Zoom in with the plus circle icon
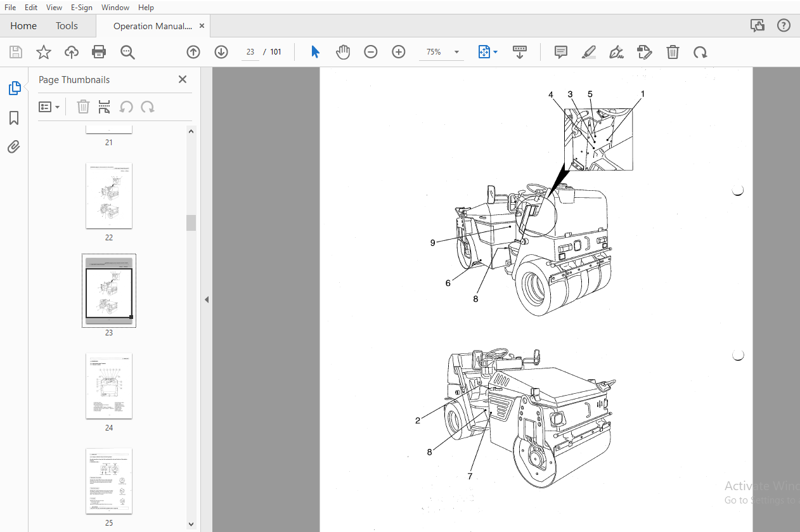This screenshot has height=532, width=800. pyautogui.click(x=399, y=52)
